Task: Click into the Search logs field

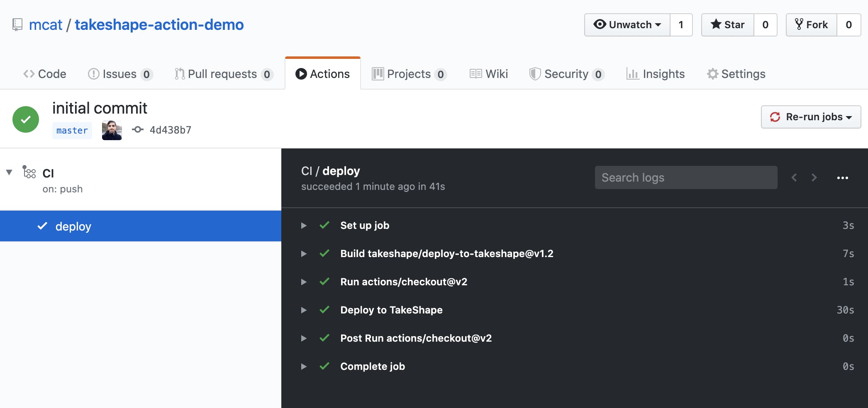Action: click(x=686, y=177)
